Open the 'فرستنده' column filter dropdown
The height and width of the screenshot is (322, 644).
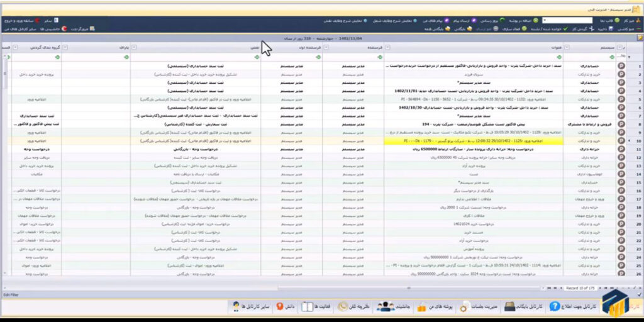[x=326, y=48]
